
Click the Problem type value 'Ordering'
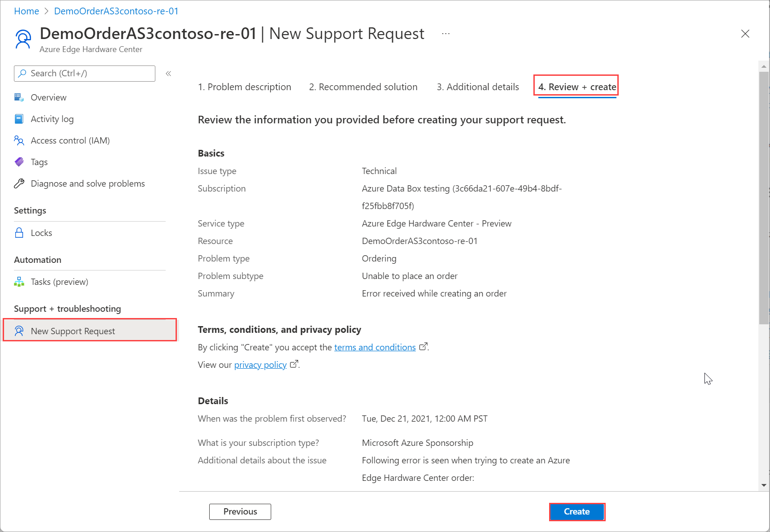[379, 258]
